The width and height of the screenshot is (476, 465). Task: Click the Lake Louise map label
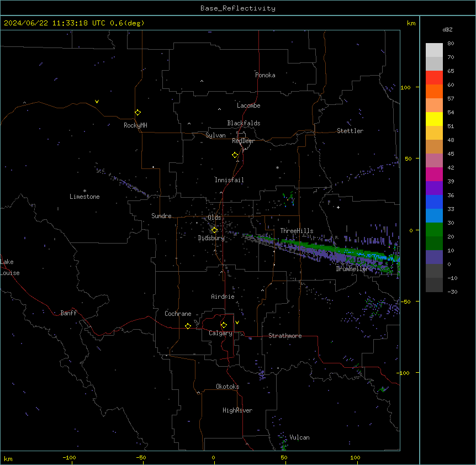(x=10, y=267)
